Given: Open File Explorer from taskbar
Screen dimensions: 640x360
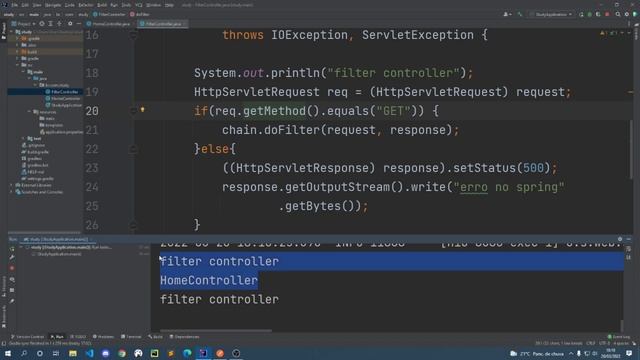Looking at the screenshot, I should pyautogui.click(x=73, y=353).
